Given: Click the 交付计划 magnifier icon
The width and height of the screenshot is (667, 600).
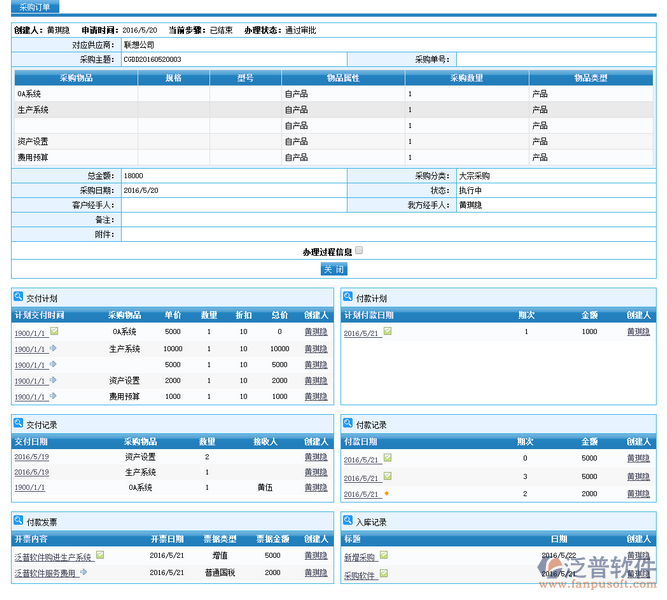Looking at the screenshot, I should click(18, 297).
